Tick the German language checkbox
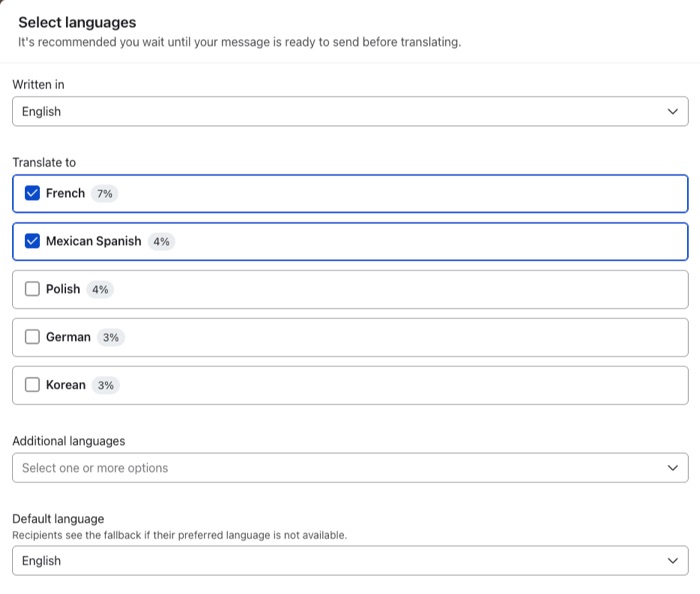The width and height of the screenshot is (700, 594). [x=32, y=337]
